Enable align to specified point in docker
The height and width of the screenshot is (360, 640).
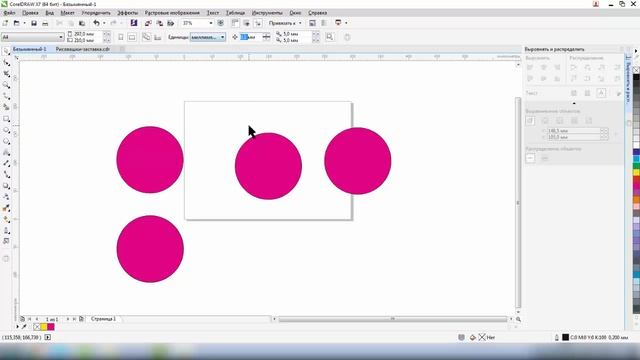point(589,120)
